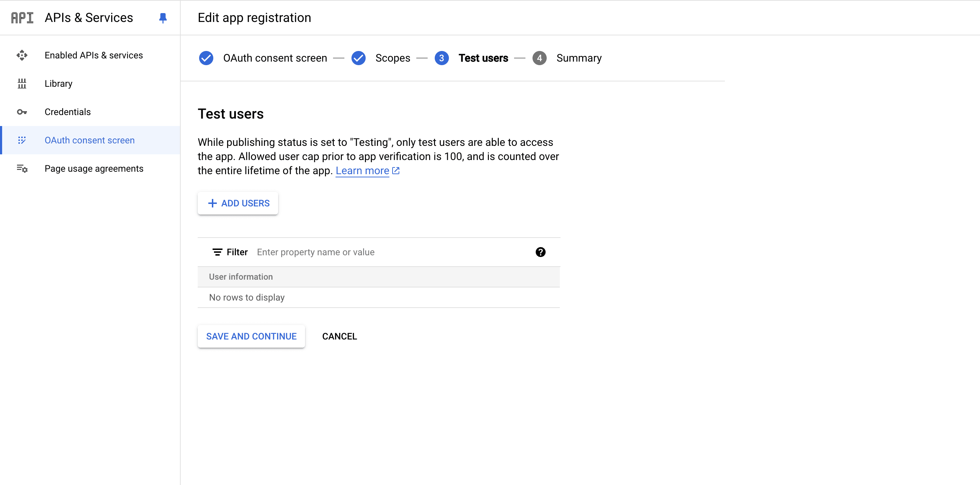Click the filter lines icon
The width and height of the screenshot is (980, 485).
(x=217, y=252)
